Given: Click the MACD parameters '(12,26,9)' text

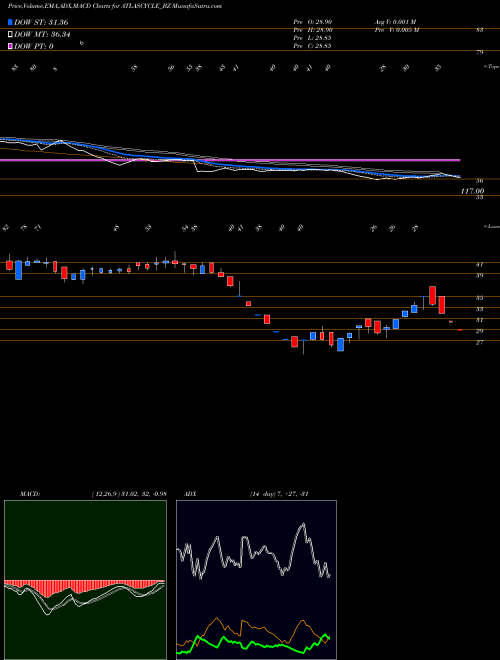Looking at the screenshot, I should [105, 494].
